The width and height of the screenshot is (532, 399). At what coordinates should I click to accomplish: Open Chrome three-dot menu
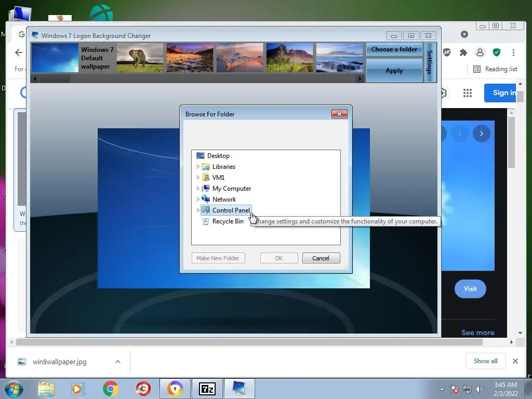(513, 52)
